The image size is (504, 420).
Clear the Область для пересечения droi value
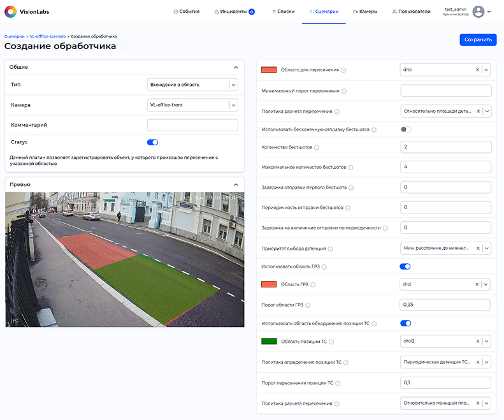tap(477, 69)
